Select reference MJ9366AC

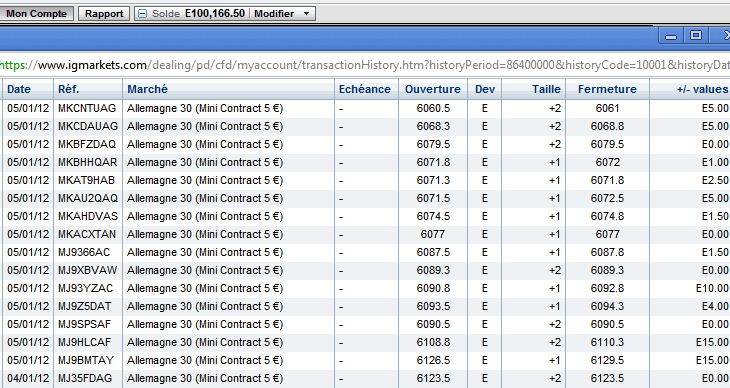click(x=84, y=252)
